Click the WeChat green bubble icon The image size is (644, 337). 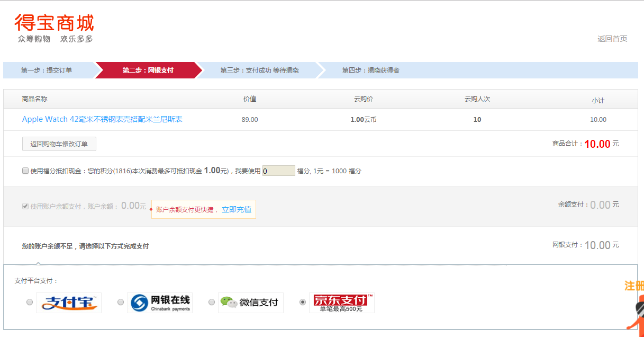coord(224,301)
